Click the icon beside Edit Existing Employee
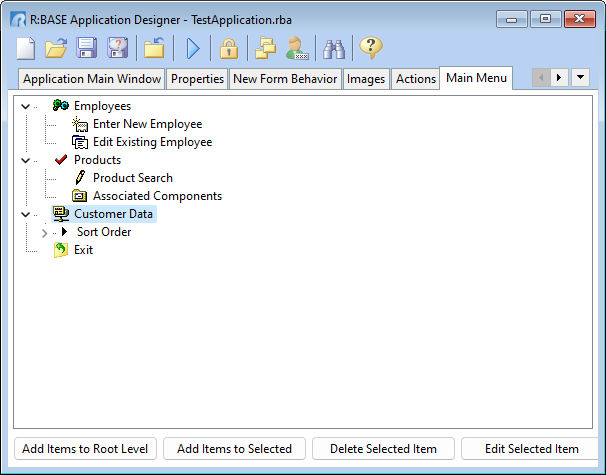606x475 pixels. coord(80,142)
